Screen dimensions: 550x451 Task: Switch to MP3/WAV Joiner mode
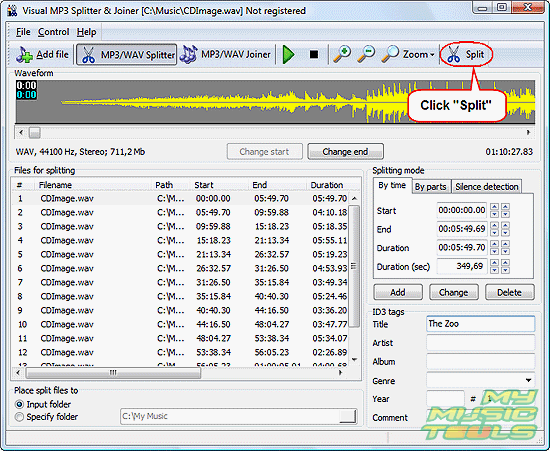(x=226, y=55)
